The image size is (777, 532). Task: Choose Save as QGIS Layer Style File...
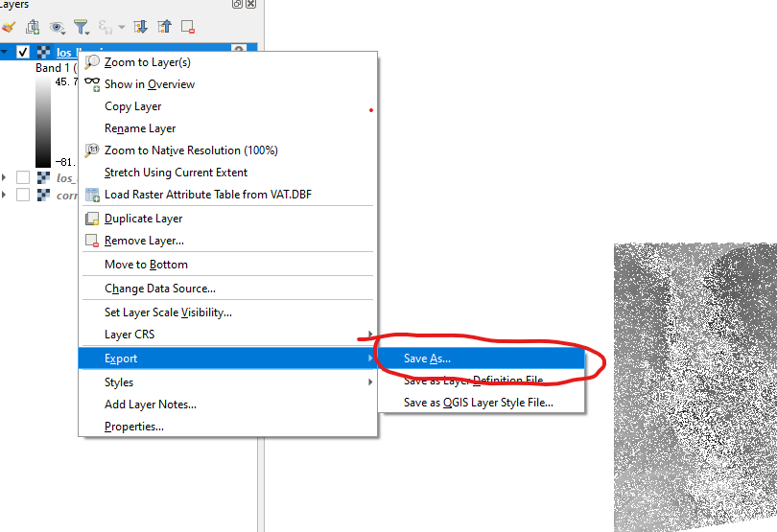482,403
